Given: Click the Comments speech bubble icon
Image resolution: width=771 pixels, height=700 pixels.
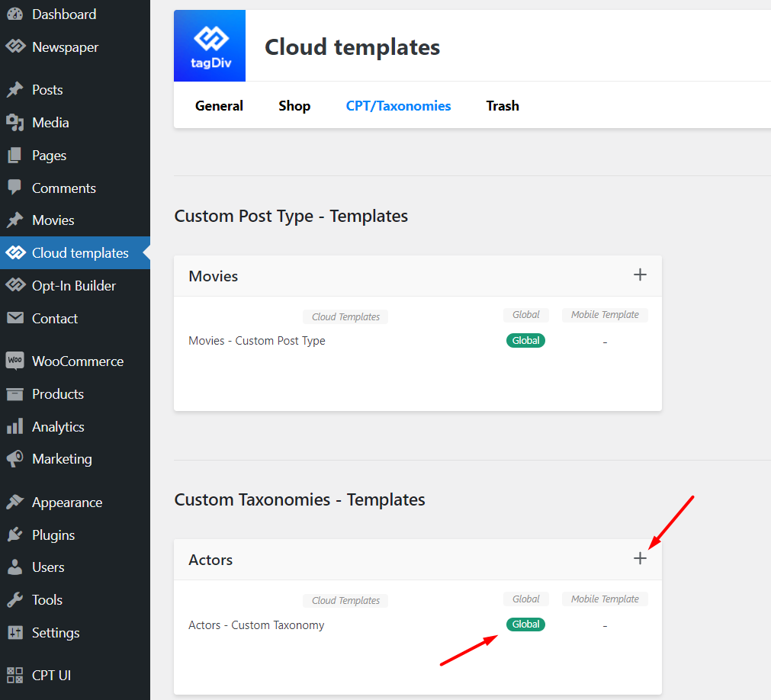Looking at the screenshot, I should [x=14, y=188].
